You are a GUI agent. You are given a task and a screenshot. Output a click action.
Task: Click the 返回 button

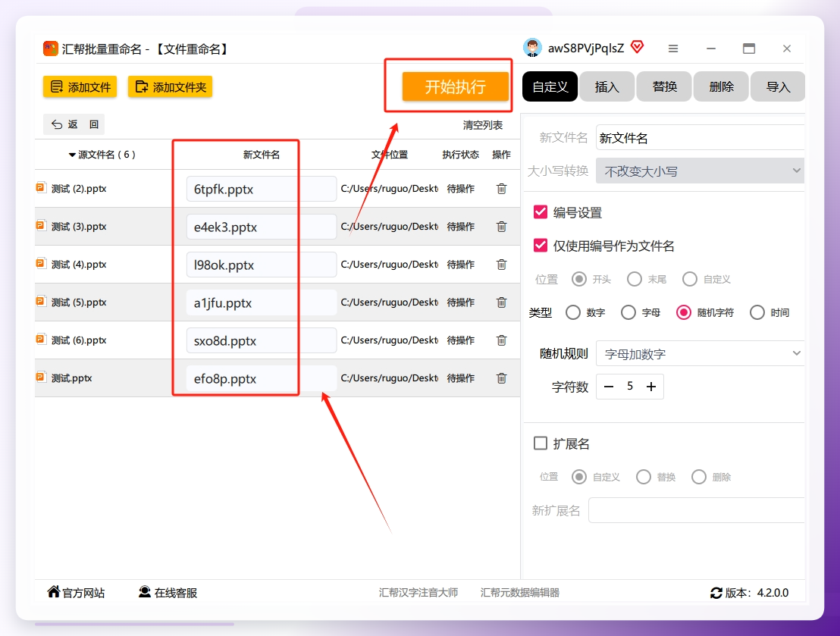(x=74, y=124)
